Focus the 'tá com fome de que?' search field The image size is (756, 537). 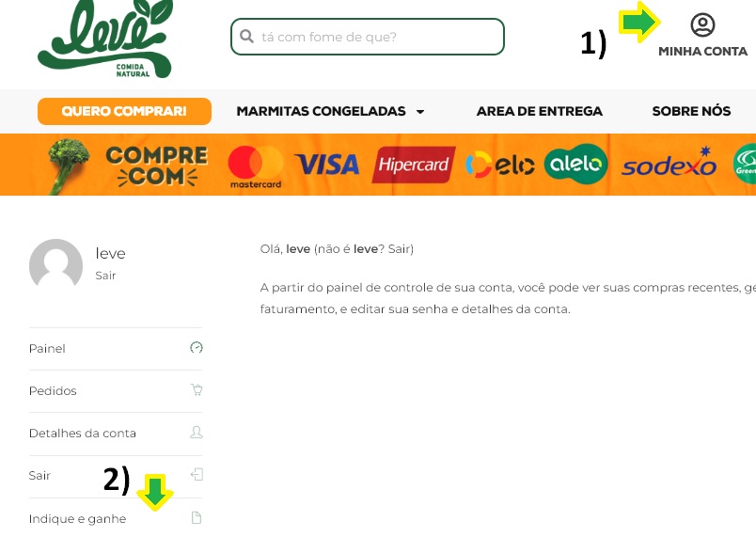(376, 37)
